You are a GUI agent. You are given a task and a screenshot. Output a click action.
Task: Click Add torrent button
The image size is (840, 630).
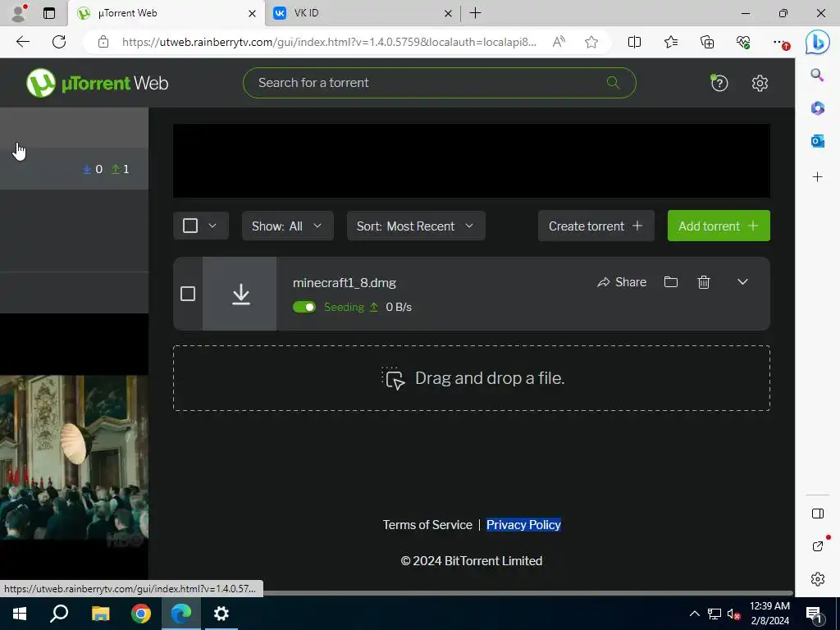[x=719, y=226]
